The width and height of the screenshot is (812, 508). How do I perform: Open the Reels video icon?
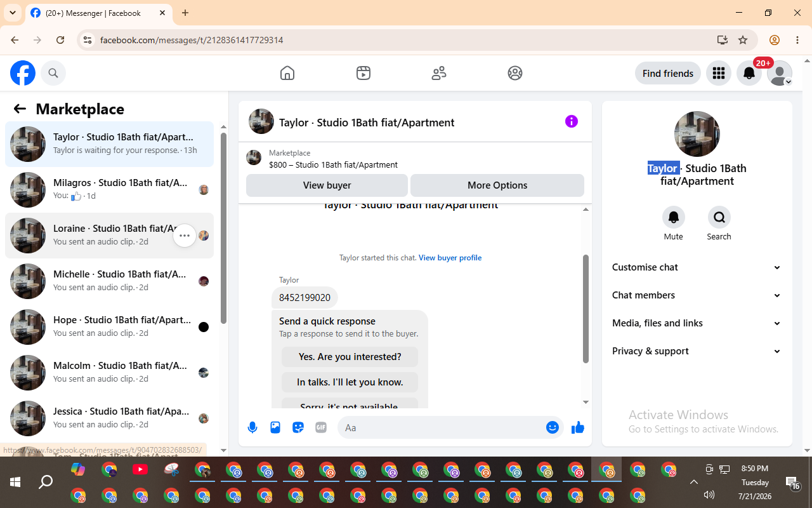click(363, 73)
